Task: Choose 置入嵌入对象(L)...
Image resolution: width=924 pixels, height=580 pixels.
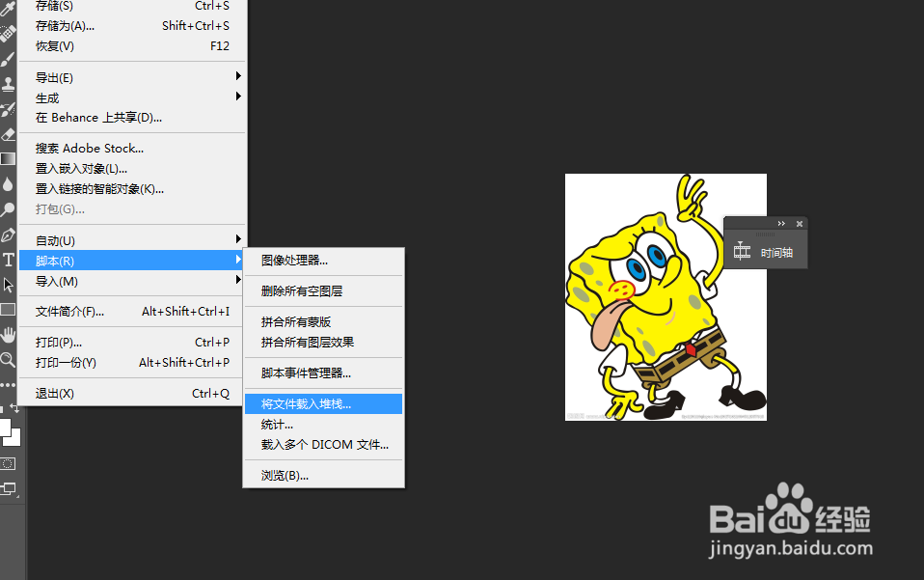Action: tap(132, 169)
